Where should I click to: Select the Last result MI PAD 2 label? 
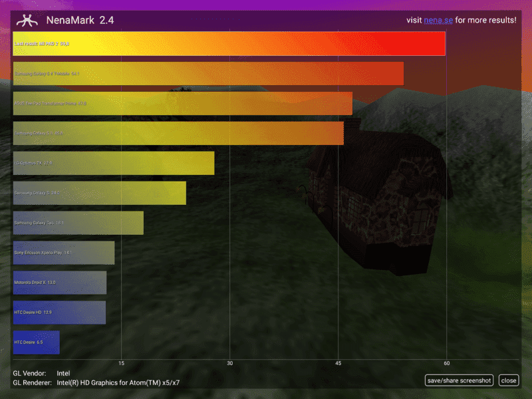[x=42, y=44]
